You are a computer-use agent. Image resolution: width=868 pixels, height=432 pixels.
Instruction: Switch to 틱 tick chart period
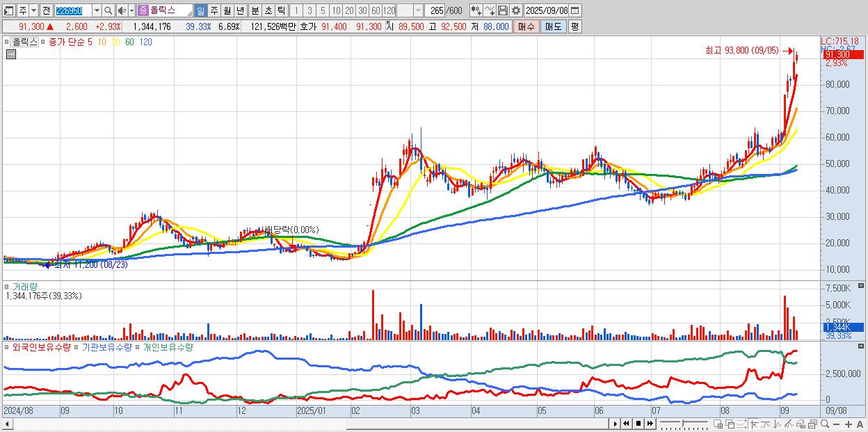281,10
